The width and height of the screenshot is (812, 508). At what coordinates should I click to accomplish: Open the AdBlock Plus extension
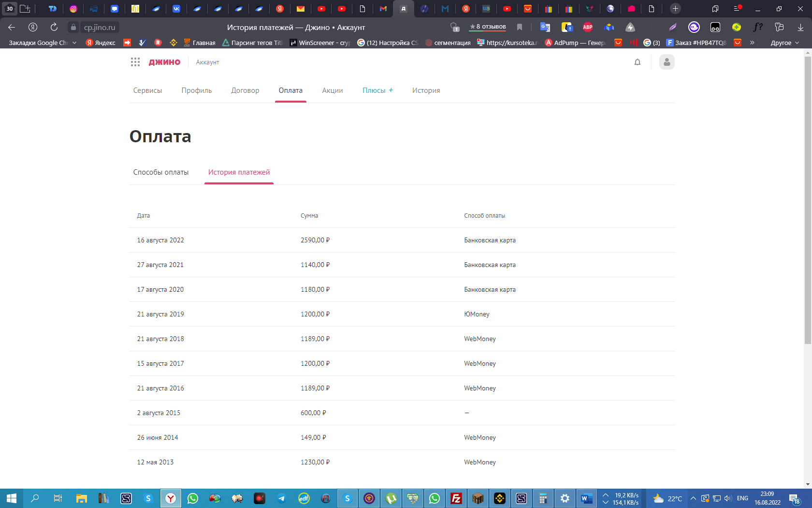[x=588, y=27]
